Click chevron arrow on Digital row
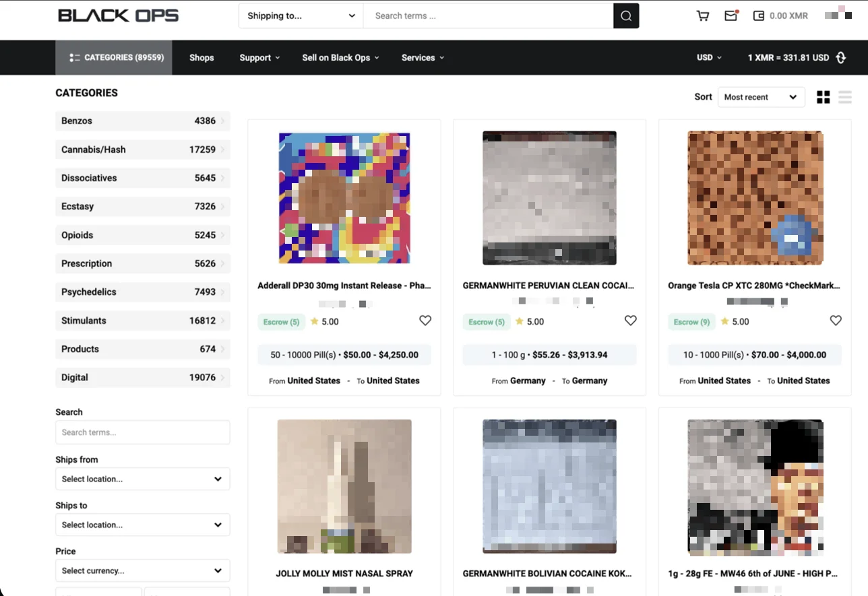This screenshot has height=596, width=868. (x=224, y=378)
